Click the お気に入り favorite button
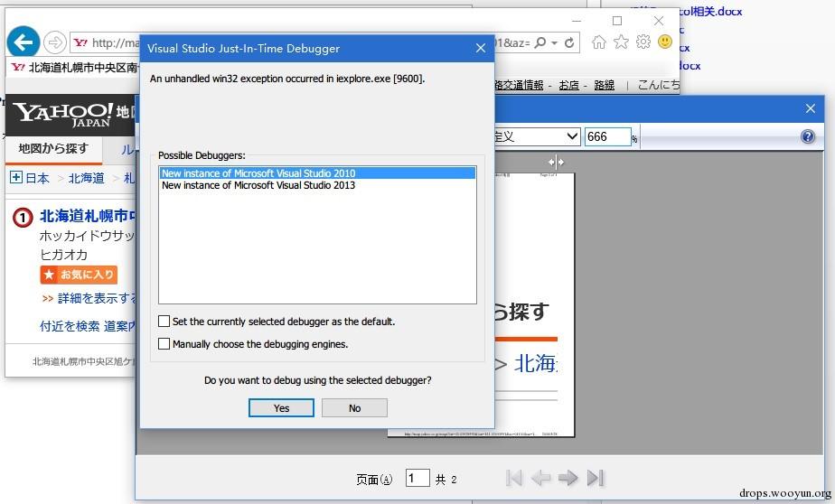The height and width of the screenshot is (504, 835). pyautogui.click(x=79, y=275)
